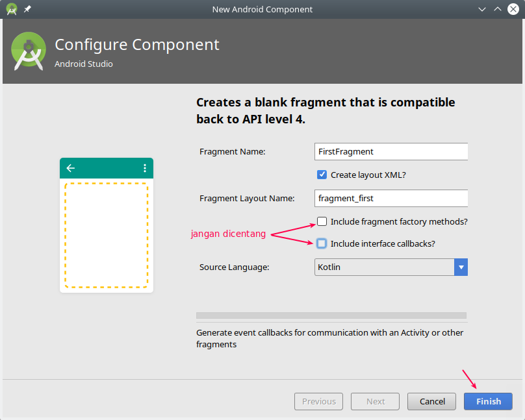
Task: Click the Android Studio logo beside Configure Component
Action: tap(29, 52)
